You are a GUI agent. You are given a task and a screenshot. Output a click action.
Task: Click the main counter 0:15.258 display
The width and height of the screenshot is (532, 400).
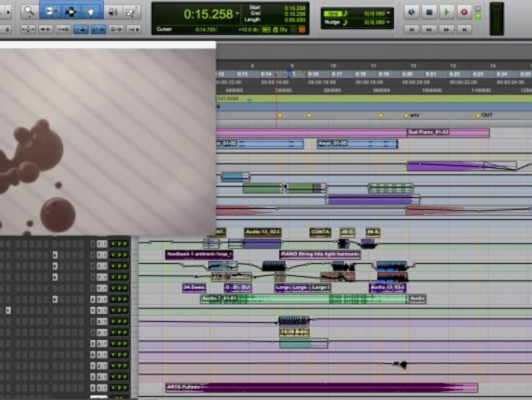click(208, 14)
